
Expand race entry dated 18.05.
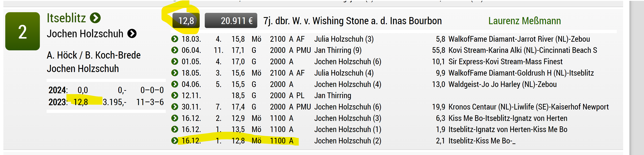175,73
